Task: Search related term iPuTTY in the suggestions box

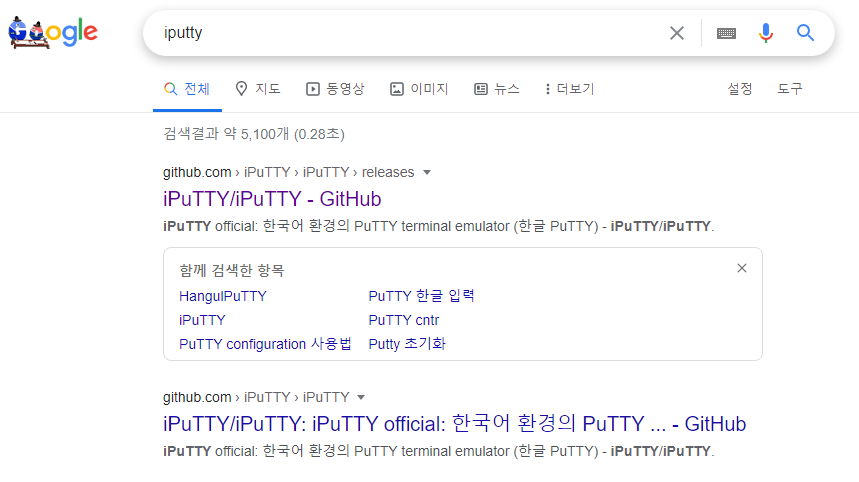Action: point(202,320)
